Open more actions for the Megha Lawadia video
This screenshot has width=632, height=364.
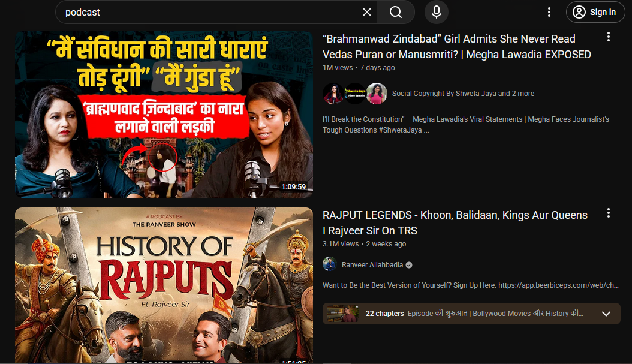click(x=609, y=37)
